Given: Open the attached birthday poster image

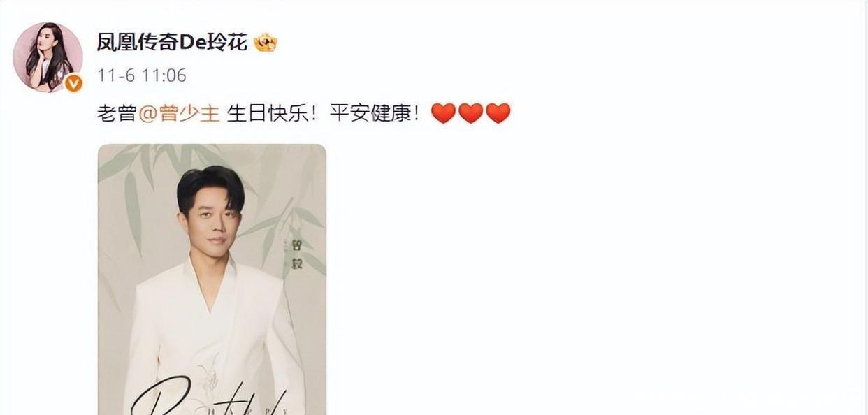Looking at the screenshot, I should 212,279.
